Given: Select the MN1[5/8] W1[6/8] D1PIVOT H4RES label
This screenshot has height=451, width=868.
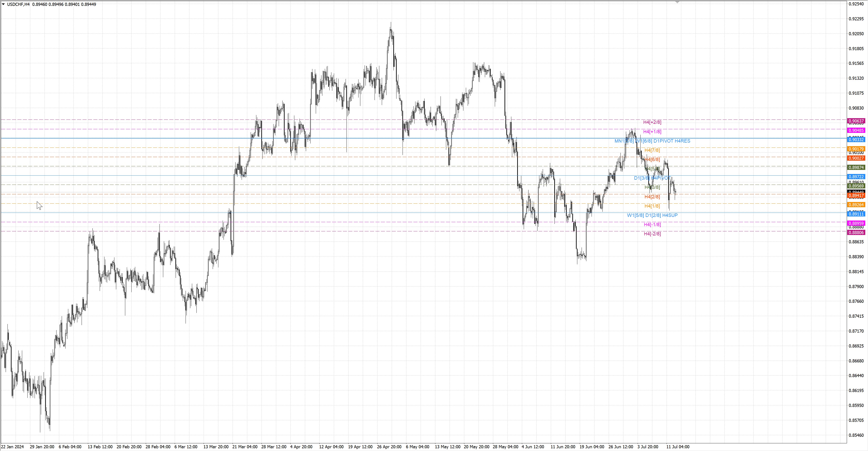Looking at the screenshot, I should [x=652, y=141].
